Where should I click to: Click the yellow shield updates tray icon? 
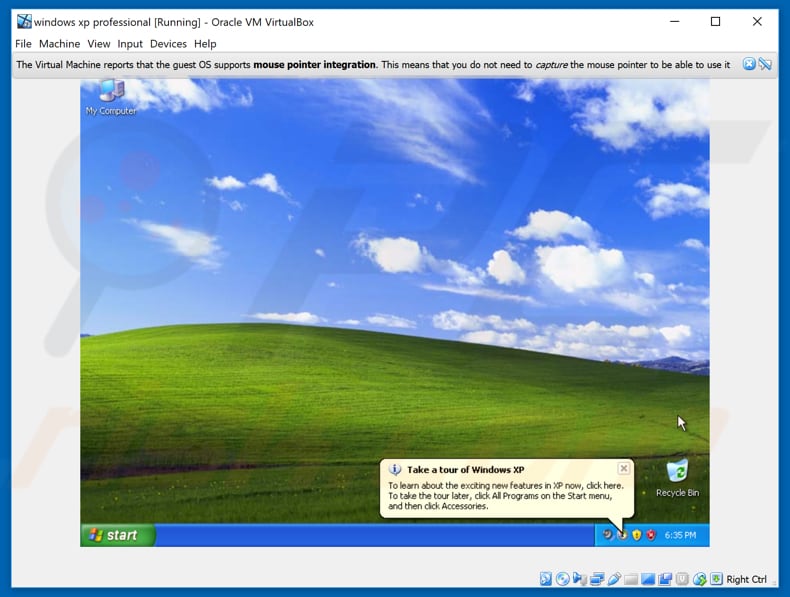click(x=637, y=535)
